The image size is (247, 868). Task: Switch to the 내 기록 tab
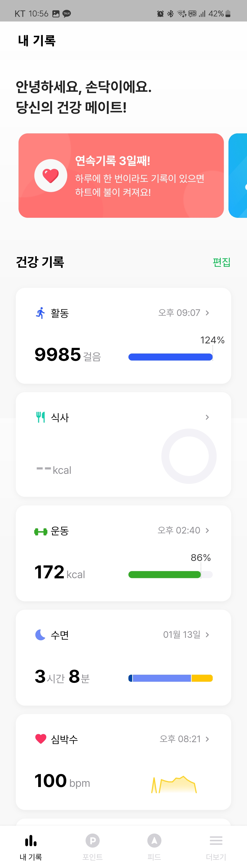(x=31, y=840)
